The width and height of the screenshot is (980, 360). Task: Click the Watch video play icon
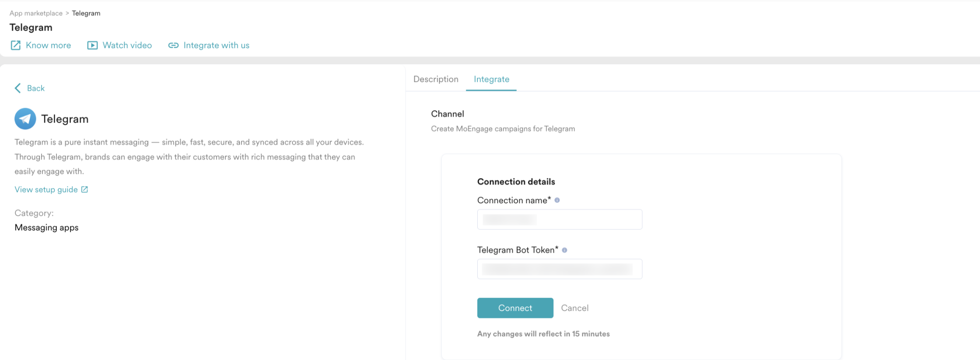[x=92, y=46]
